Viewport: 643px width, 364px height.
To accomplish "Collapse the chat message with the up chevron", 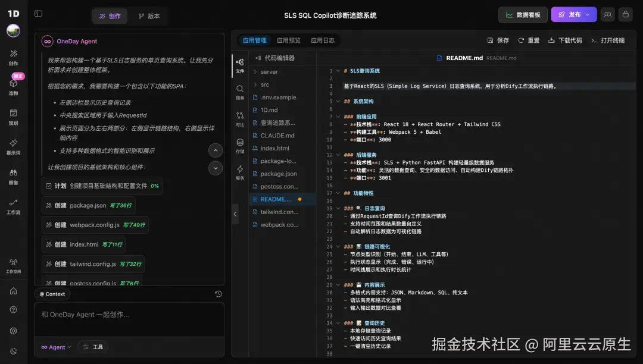I will [x=215, y=150].
